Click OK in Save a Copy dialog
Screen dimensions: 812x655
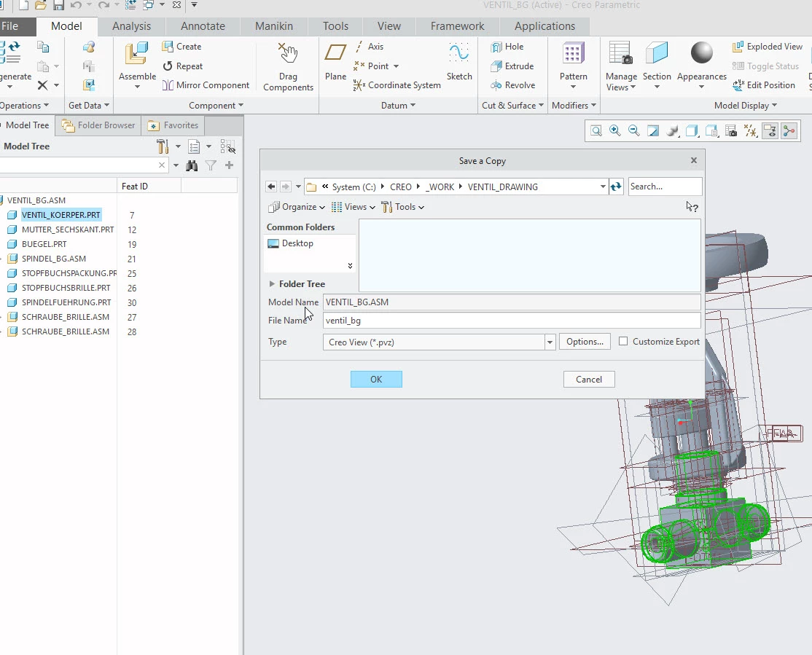click(x=376, y=380)
